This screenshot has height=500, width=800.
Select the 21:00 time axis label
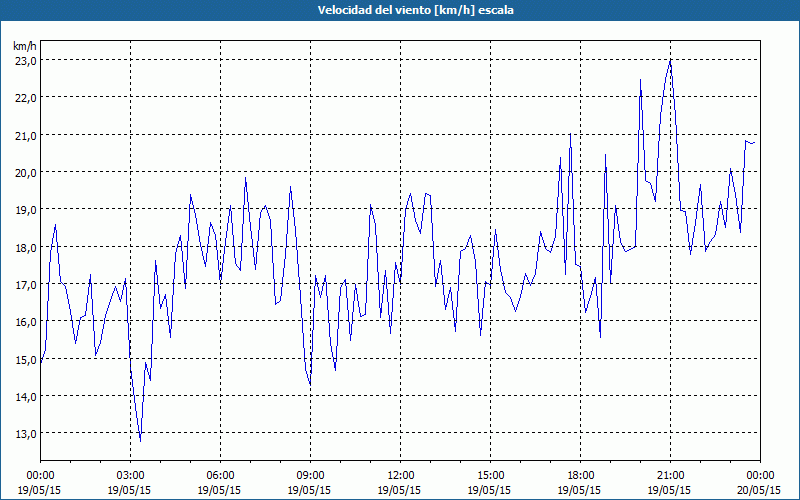pos(670,476)
